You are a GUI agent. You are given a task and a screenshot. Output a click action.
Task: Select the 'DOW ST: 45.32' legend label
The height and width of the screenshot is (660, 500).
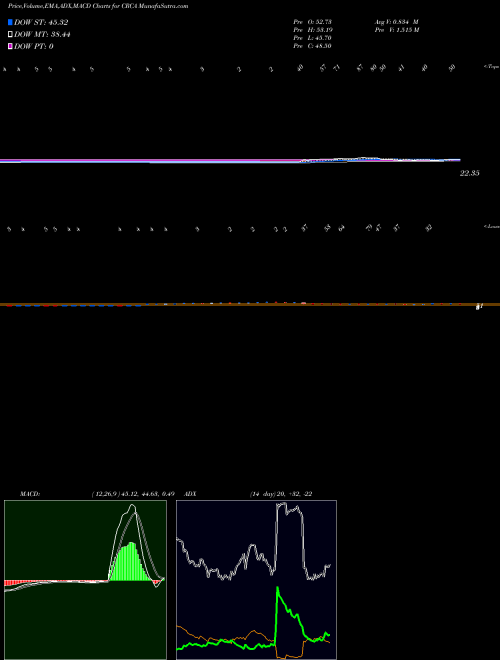tap(41, 22)
